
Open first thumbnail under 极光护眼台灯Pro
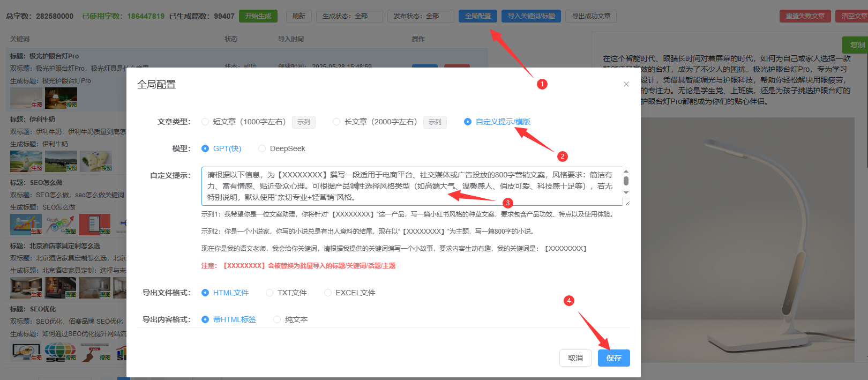click(26, 98)
